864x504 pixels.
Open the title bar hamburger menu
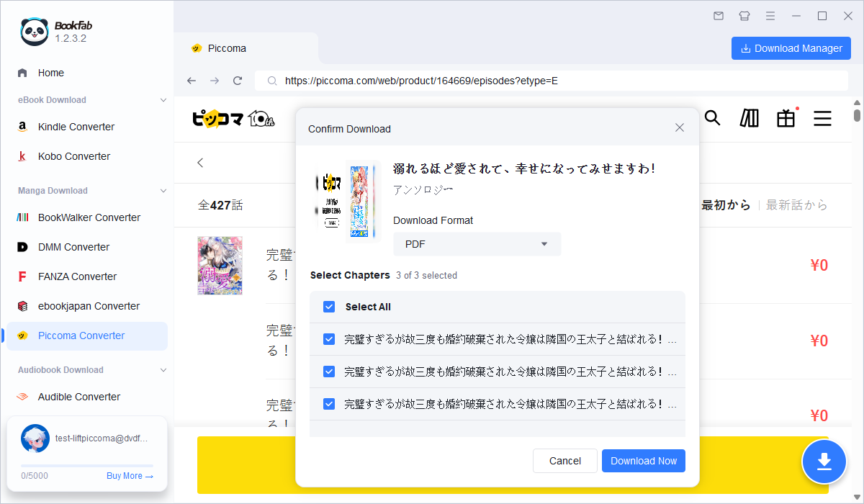(x=770, y=15)
